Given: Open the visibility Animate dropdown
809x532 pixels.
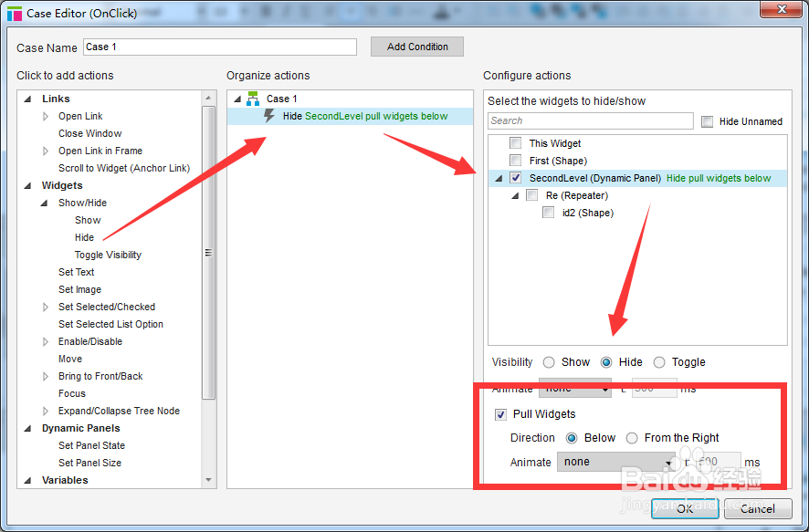Looking at the screenshot, I should tap(574, 388).
